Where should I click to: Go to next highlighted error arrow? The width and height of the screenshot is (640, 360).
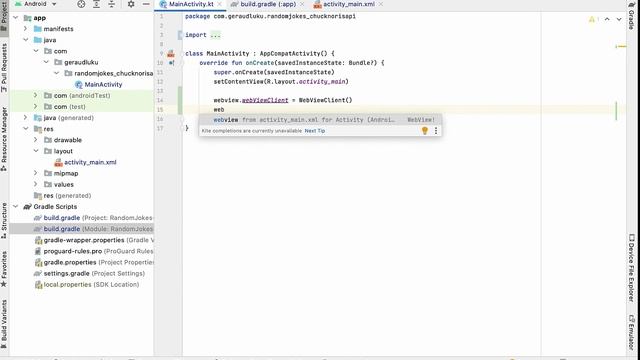[619, 19]
